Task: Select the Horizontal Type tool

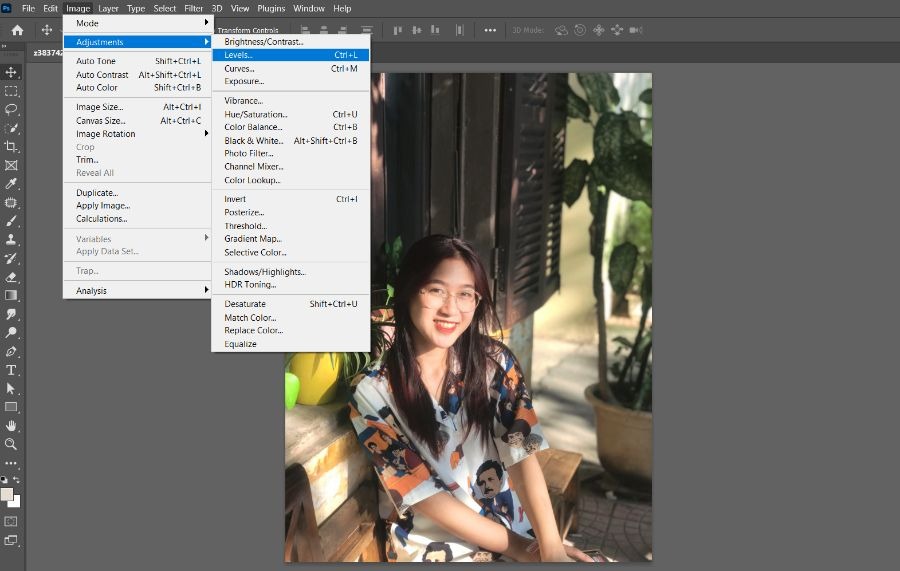Action: click(11, 370)
